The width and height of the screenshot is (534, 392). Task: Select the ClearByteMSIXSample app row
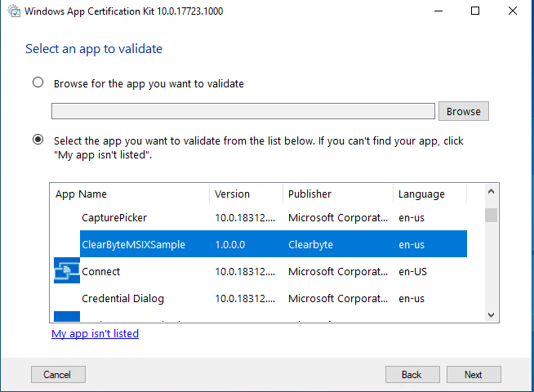(260, 244)
